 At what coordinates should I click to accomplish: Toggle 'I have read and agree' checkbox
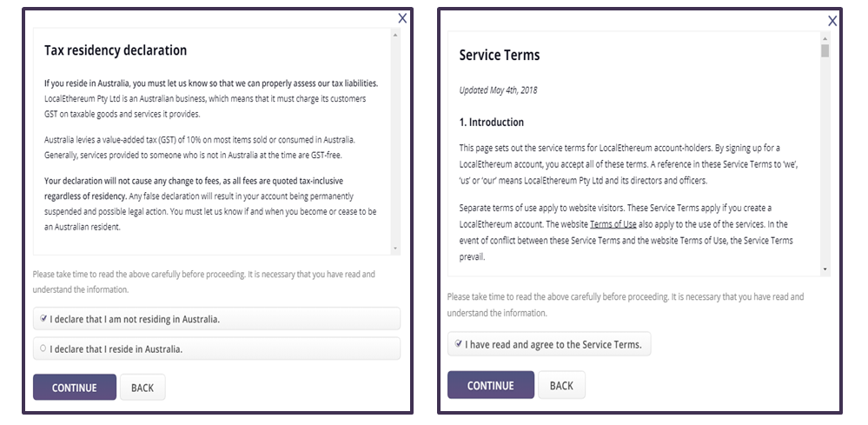[x=458, y=344]
